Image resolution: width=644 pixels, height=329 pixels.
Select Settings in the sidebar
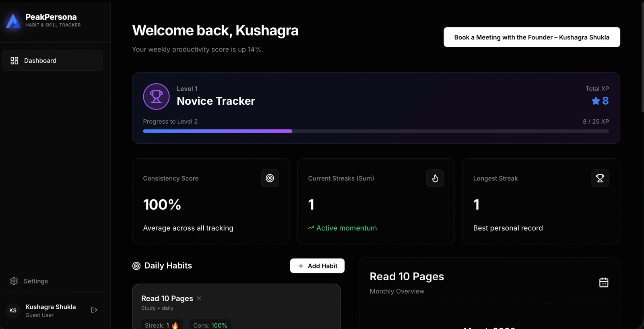click(35, 281)
